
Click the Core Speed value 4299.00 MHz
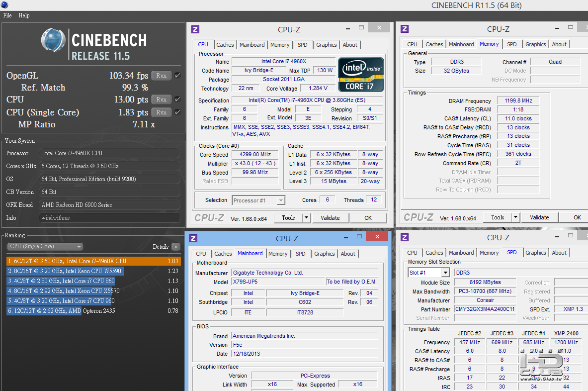(255, 154)
